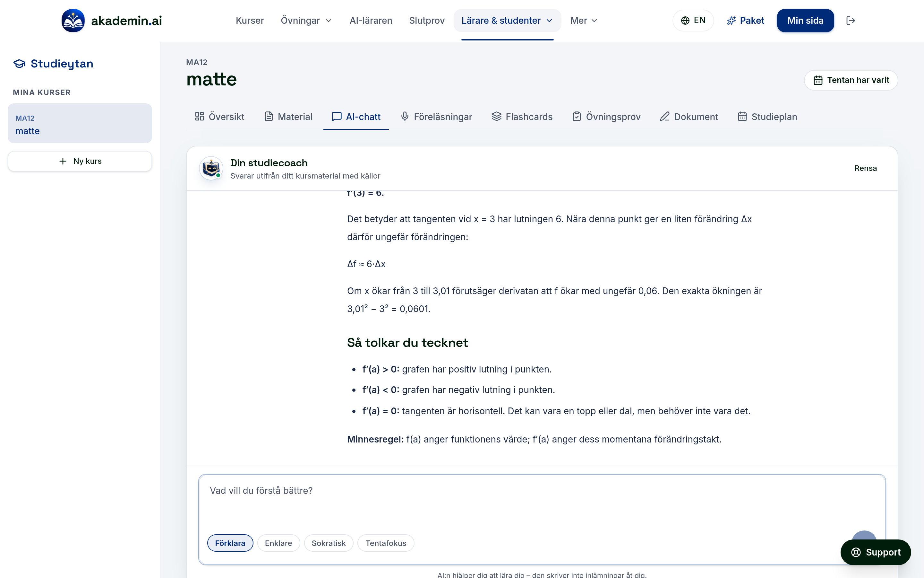Click the akademin.ai logo icon
The height and width of the screenshot is (578, 924).
[73, 21]
